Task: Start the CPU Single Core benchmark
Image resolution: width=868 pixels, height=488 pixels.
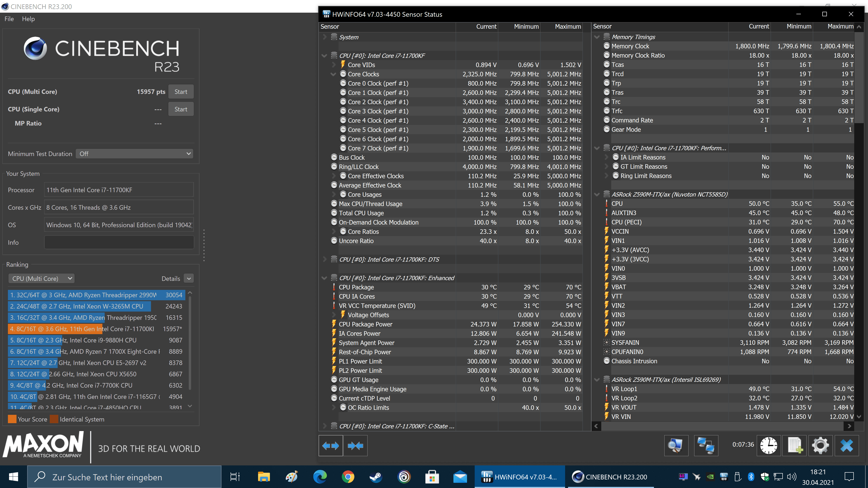Action: point(181,109)
